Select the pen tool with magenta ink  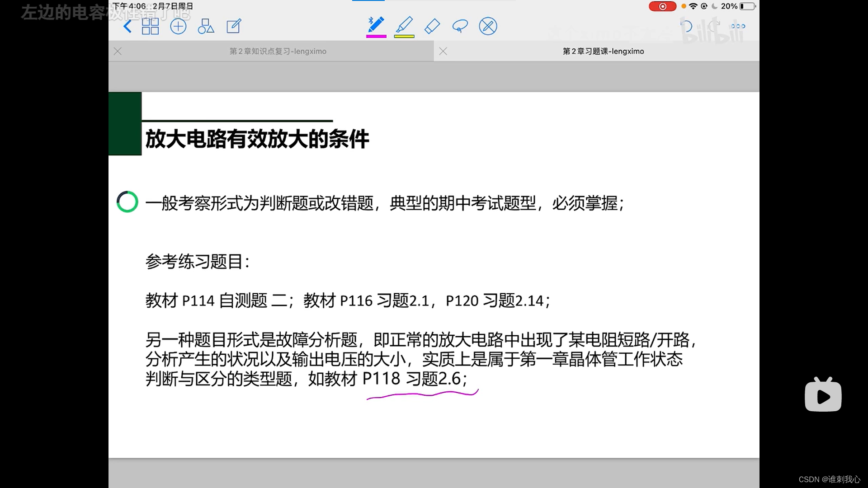tap(376, 24)
